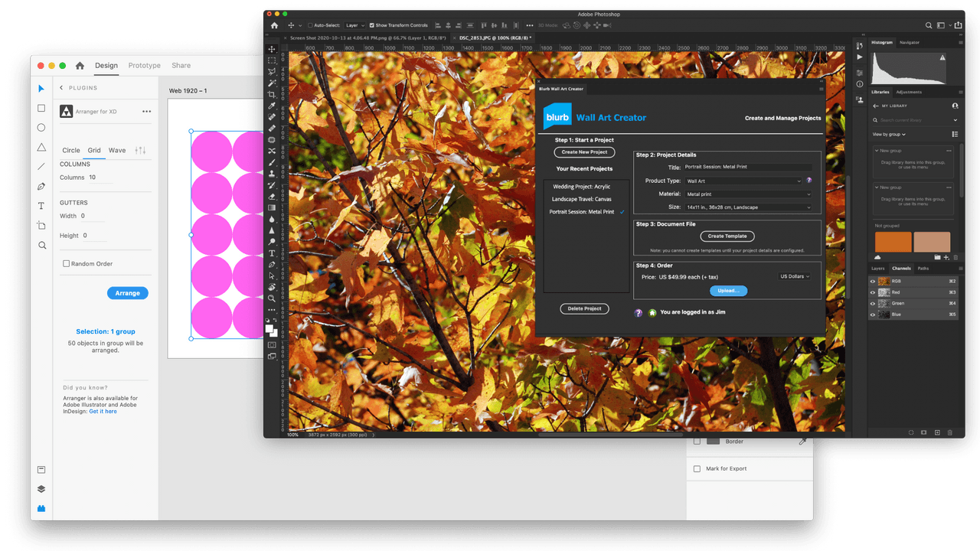Select the Magic Wand tool
The image size is (980, 551).
pos(272,83)
